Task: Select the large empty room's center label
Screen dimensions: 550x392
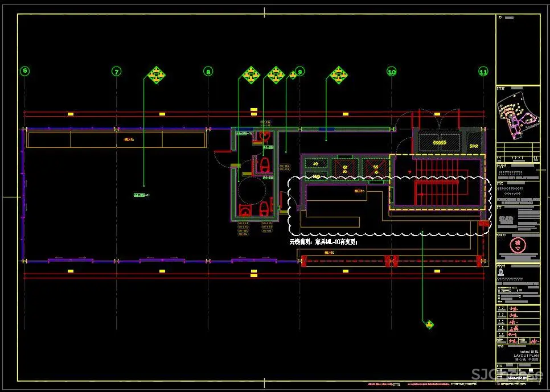Action: (x=141, y=195)
